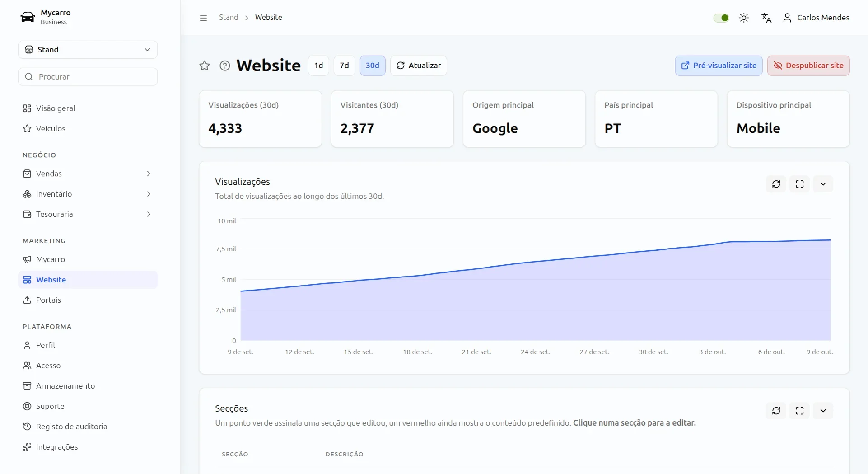The height and width of the screenshot is (474, 868).
Task: Open Mycarro marketing page
Action: 88,259
